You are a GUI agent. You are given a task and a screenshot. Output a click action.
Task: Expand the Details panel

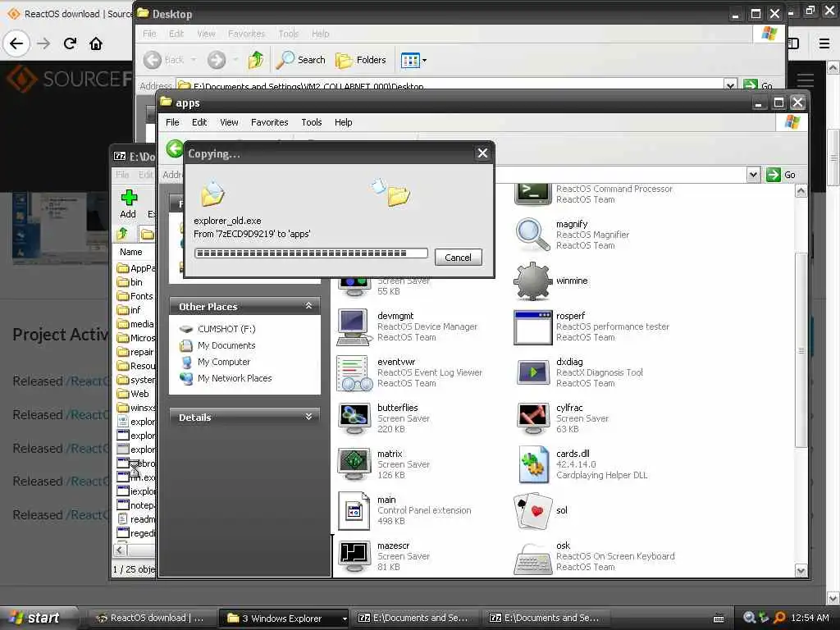point(308,417)
